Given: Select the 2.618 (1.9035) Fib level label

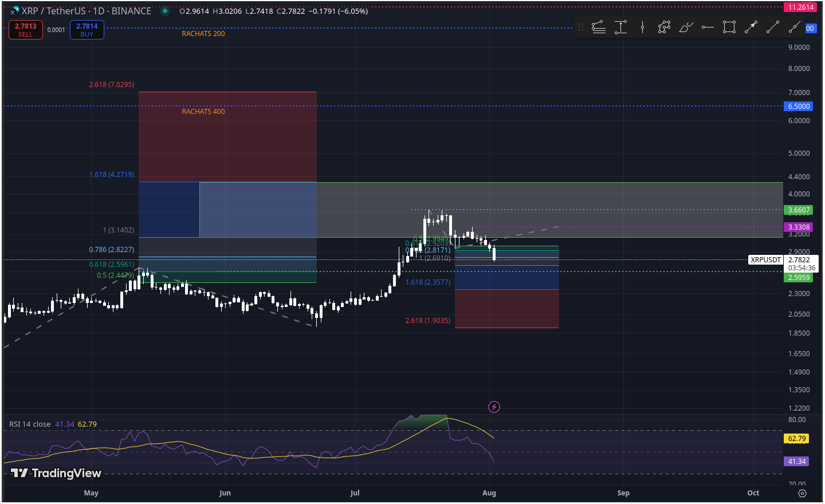Looking at the screenshot, I should point(428,321).
